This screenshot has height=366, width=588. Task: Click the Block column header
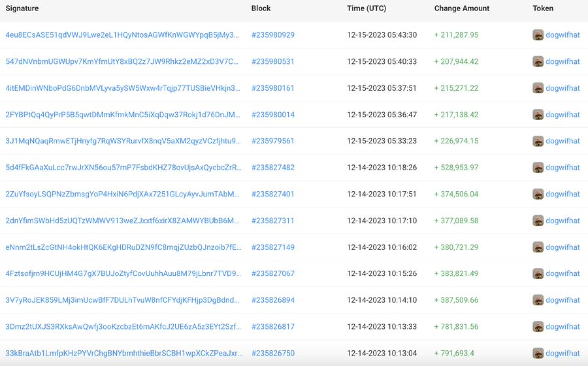click(x=261, y=8)
